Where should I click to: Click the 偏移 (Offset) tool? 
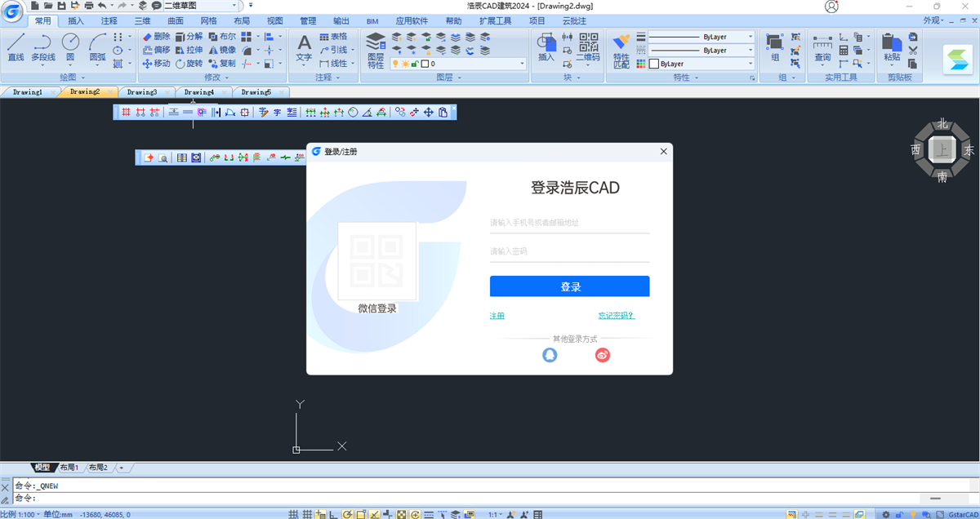click(156, 50)
